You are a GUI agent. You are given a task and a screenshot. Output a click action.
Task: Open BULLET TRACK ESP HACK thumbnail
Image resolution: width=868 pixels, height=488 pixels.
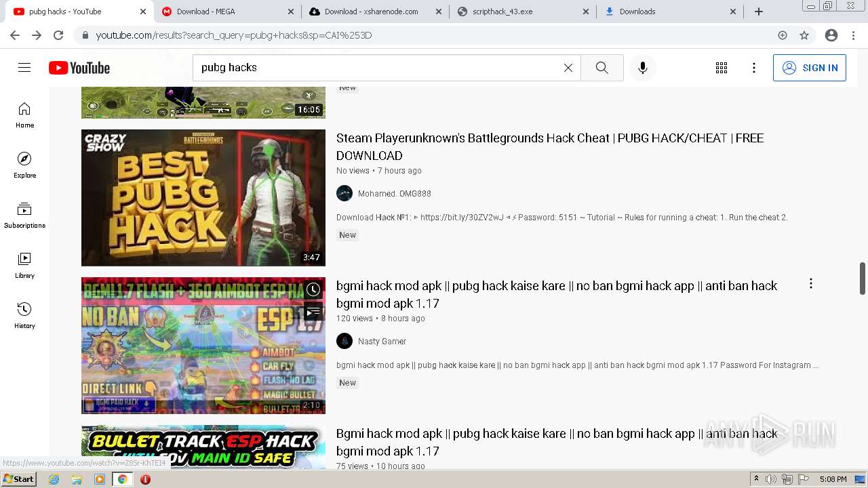[x=203, y=447]
